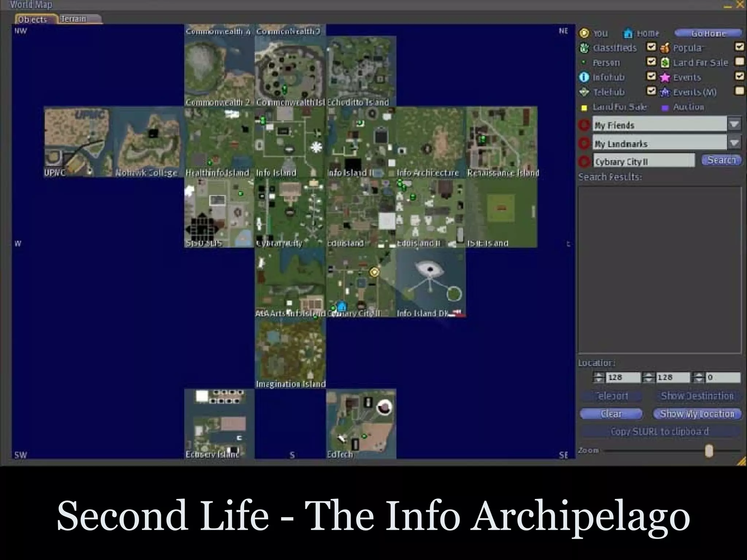Click green person dot on Renaissance Island
Viewport: 747px width, 560px height.
482,139
